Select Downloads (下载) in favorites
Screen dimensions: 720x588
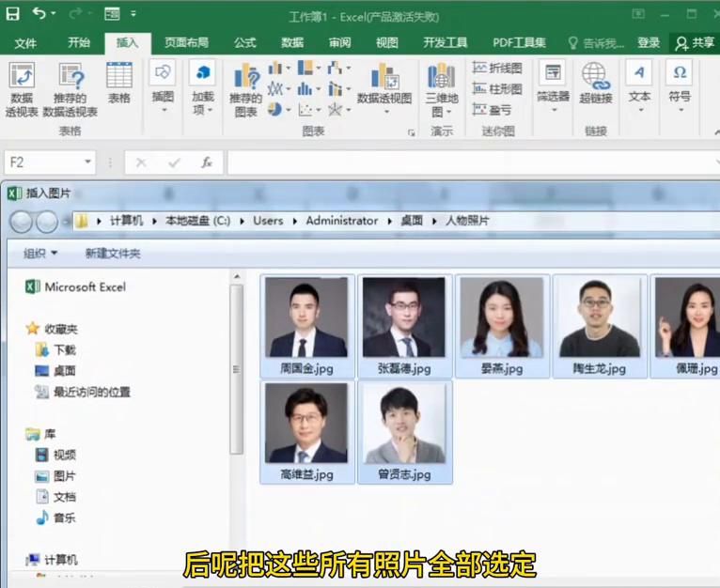(x=55, y=349)
